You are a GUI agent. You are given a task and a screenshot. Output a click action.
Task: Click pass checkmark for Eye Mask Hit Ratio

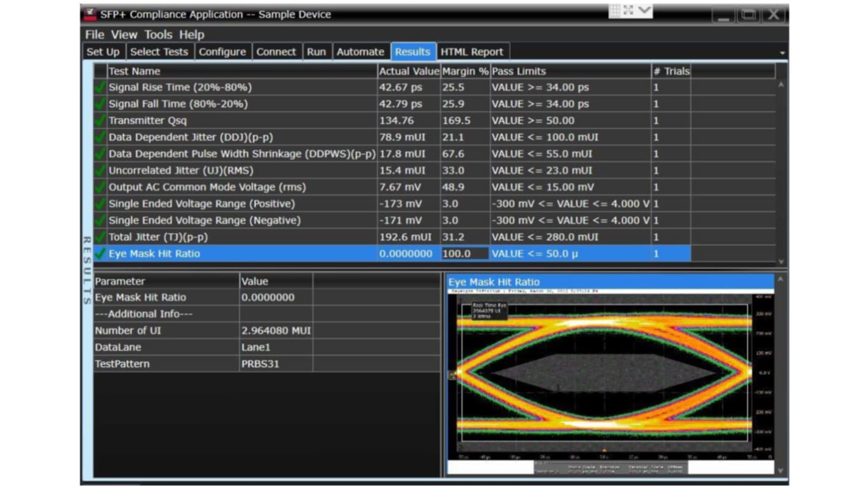[100, 253]
